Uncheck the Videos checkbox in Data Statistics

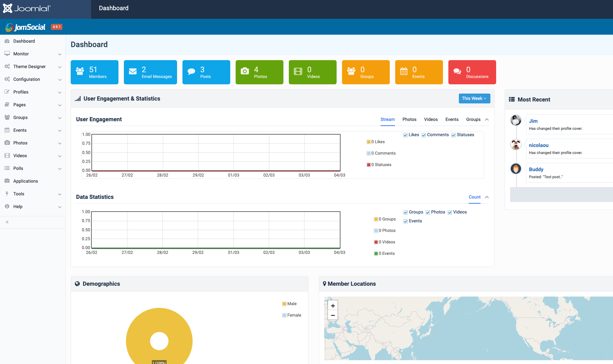point(450,212)
